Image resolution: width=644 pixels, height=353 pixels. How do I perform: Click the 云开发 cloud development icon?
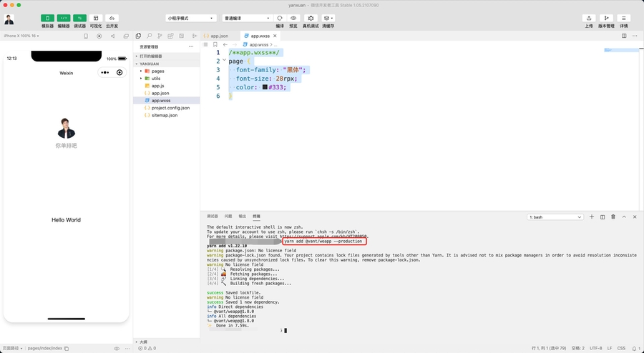click(x=112, y=18)
